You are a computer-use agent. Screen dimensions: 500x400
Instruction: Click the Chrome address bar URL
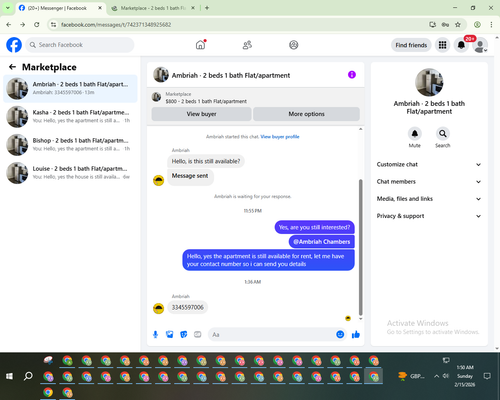click(116, 25)
